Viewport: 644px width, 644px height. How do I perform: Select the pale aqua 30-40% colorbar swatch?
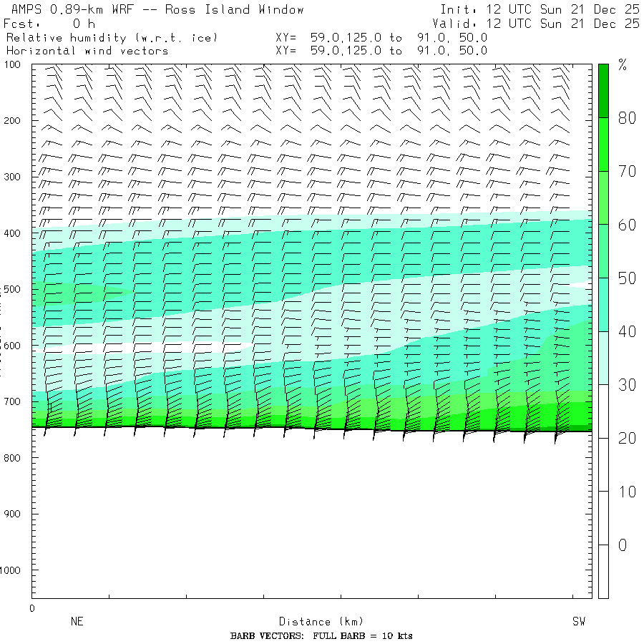pyautogui.click(x=603, y=358)
